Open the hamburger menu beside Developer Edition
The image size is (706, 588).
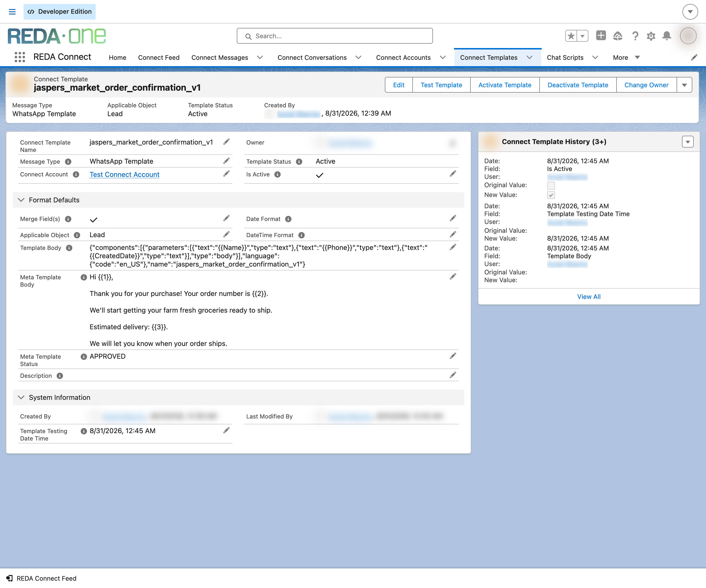[x=12, y=12]
